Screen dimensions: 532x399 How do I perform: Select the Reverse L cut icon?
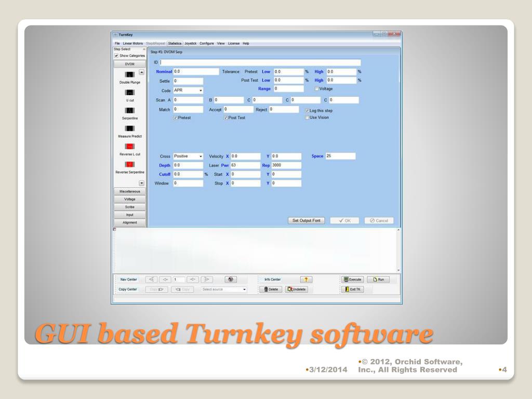coord(129,147)
